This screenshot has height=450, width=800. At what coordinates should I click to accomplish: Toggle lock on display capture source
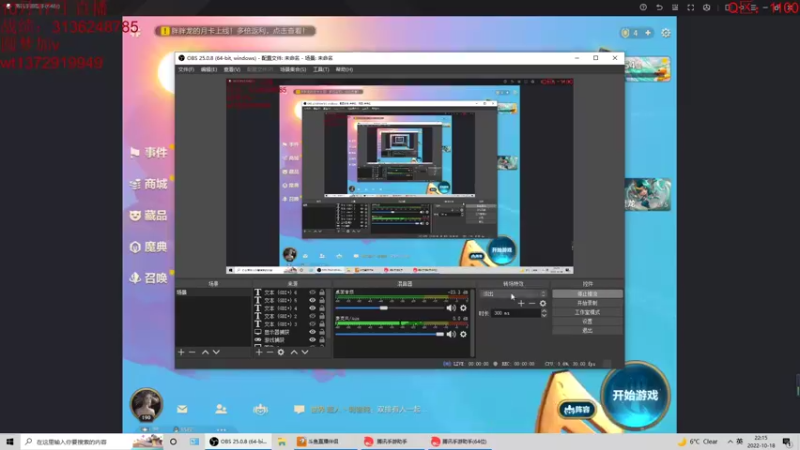tap(322, 332)
